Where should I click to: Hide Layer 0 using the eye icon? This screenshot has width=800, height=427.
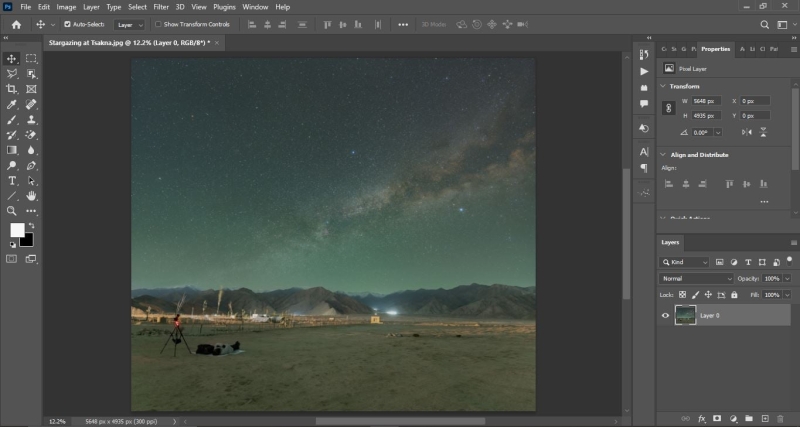665,315
